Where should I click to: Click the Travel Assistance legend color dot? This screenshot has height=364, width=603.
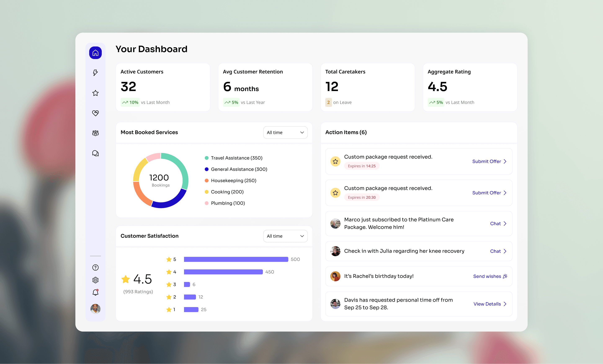point(206,158)
